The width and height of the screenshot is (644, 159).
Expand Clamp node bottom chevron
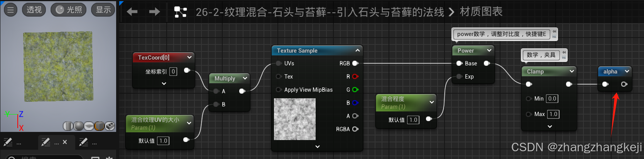pos(550,127)
